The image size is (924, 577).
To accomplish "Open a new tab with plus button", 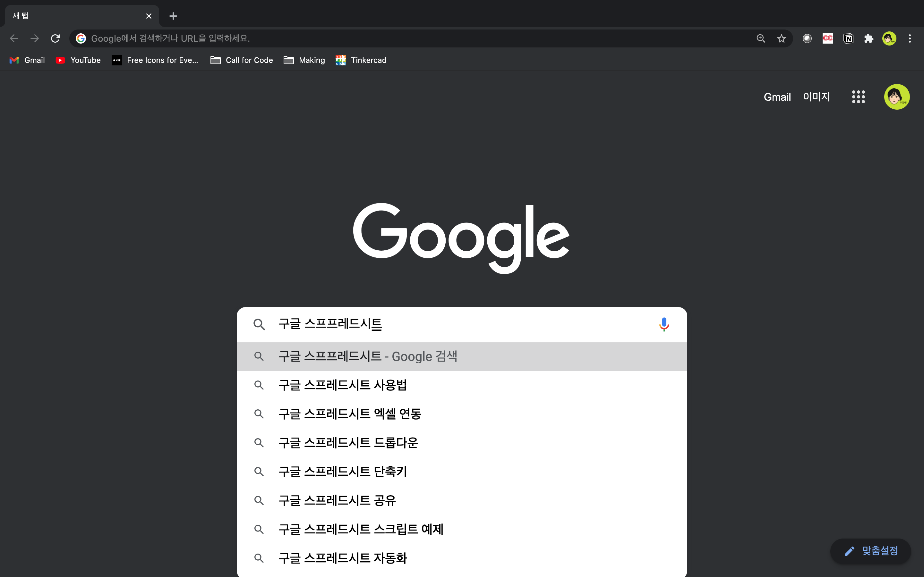I will tap(173, 16).
